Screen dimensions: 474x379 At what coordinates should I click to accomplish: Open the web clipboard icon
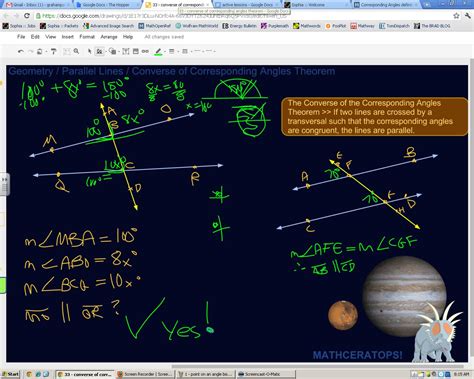coord(39,51)
